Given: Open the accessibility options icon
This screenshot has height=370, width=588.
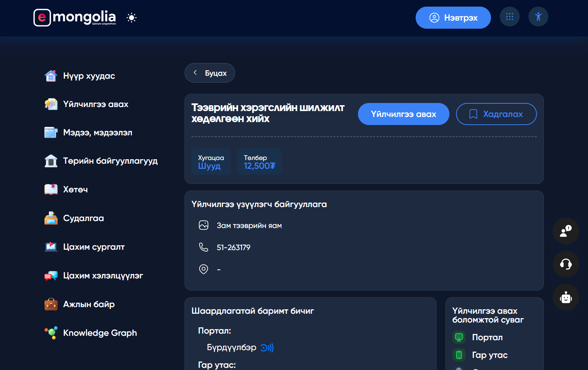Looking at the screenshot, I should pyautogui.click(x=538, y=17).
